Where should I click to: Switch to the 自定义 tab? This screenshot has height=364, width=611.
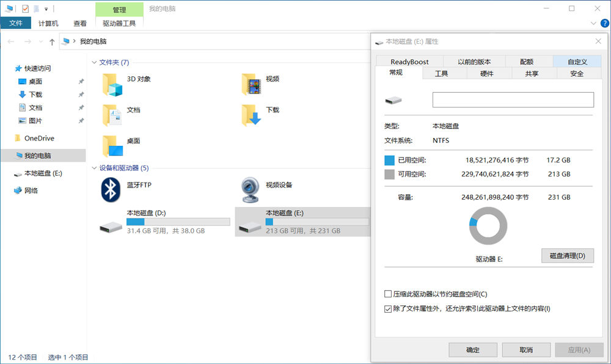(577, 62)
